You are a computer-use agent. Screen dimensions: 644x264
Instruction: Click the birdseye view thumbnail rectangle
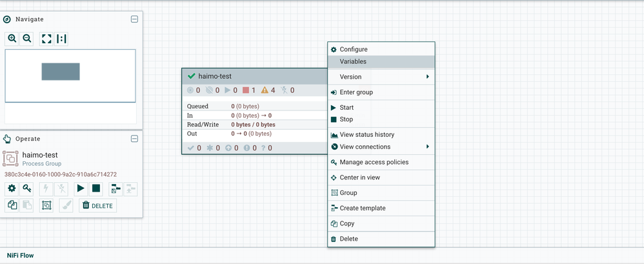point(61,71)
